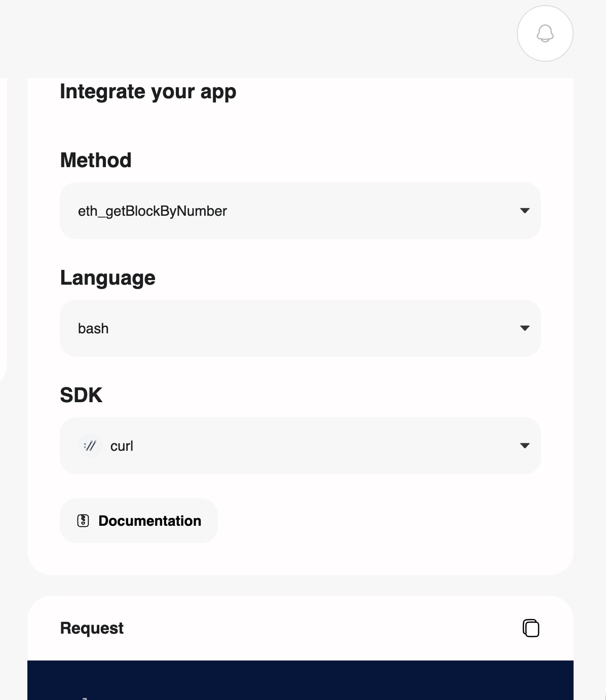Click the Request section header
Viewport: 606px width, 700px height.
91,628
